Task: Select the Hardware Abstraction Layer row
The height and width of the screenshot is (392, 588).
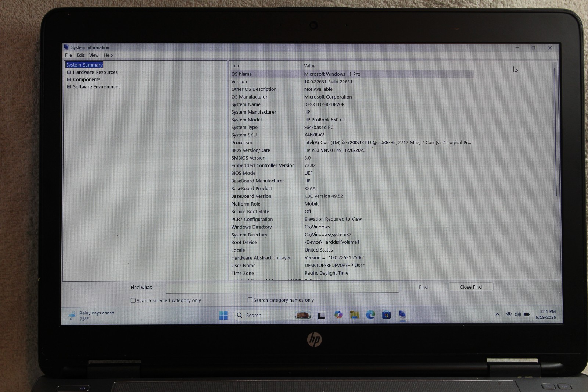Action: click(x=352, y=258)
